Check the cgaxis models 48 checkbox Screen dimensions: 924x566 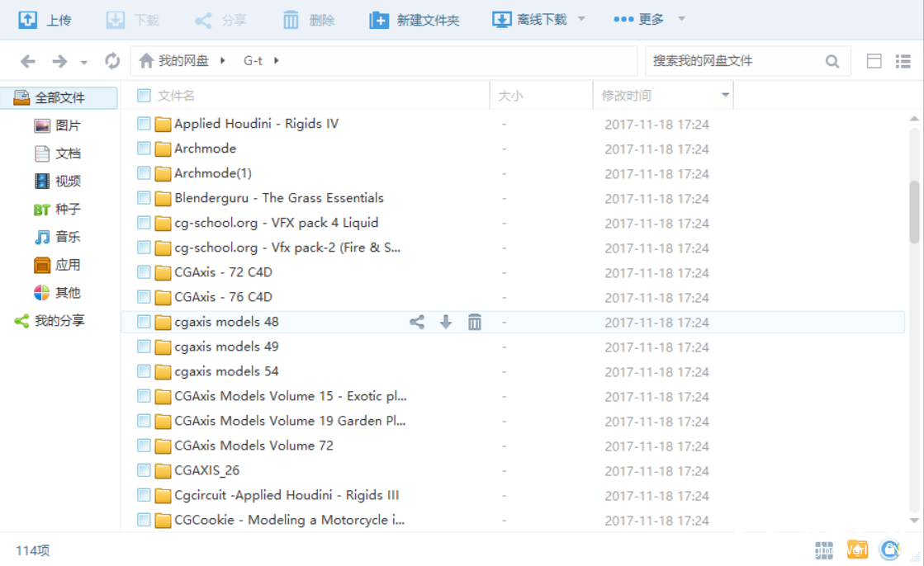click(144, 321)
